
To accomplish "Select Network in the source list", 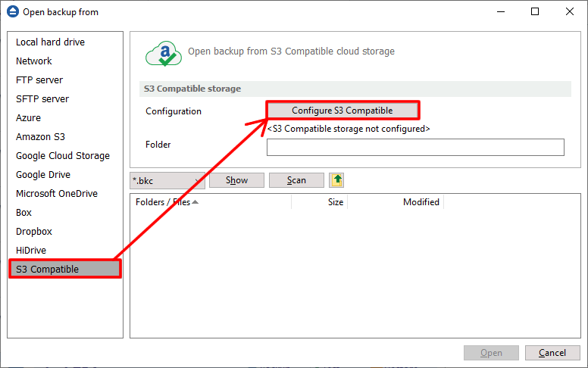I will coord(34,61).
